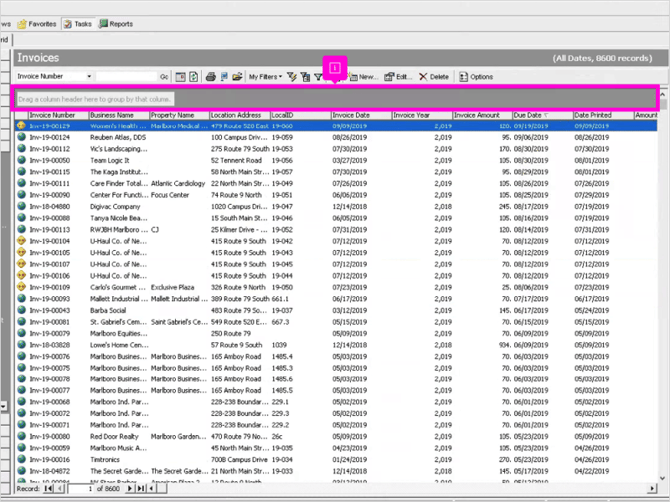Go to next record navigation arrow

click(x=129, y=488)
